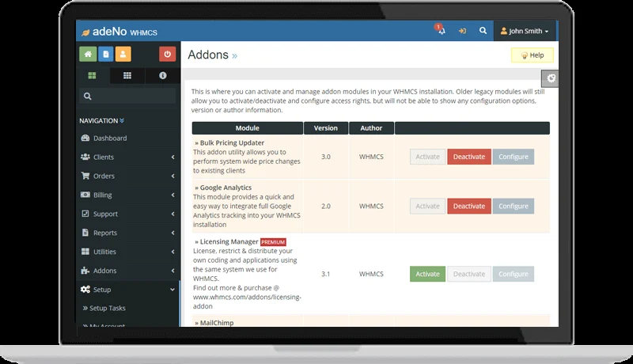Click the Licensing Manager module title
The height and width of the screenshot is (364, 633).
point(229,241)
